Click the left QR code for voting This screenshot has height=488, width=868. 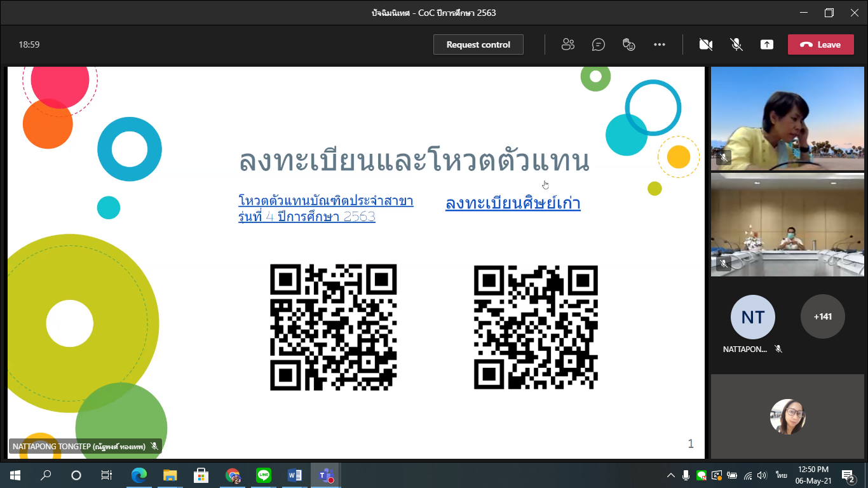(x=334, y=327)
